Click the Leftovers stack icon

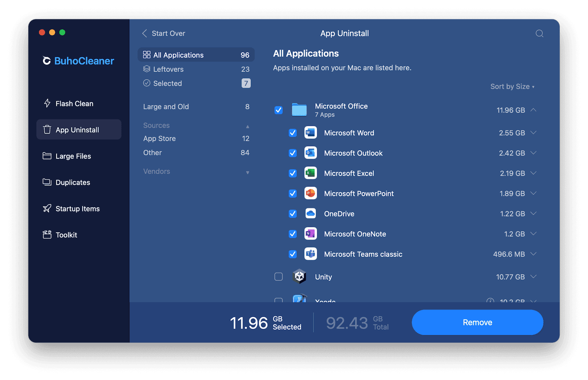coord(147,69)
